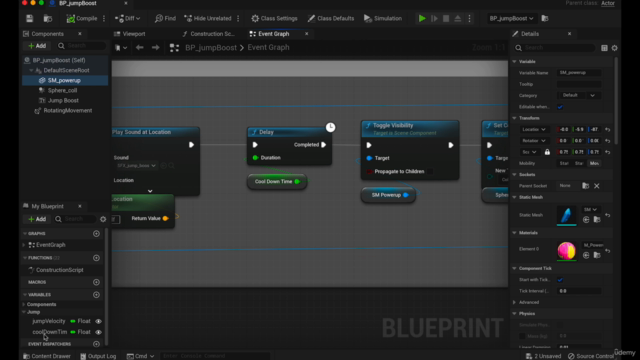The width and height of the screenshot is (640, 360).
Task: Save the blueprint with the toolbar disk icon
Action: [x=29, y=18]
